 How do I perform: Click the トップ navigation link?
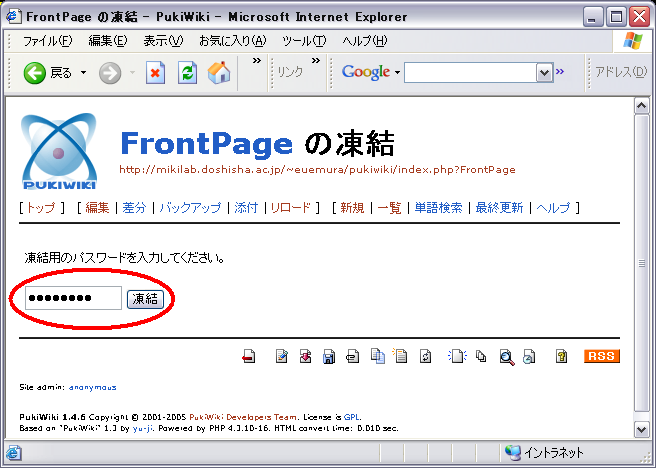click(41, 207)
